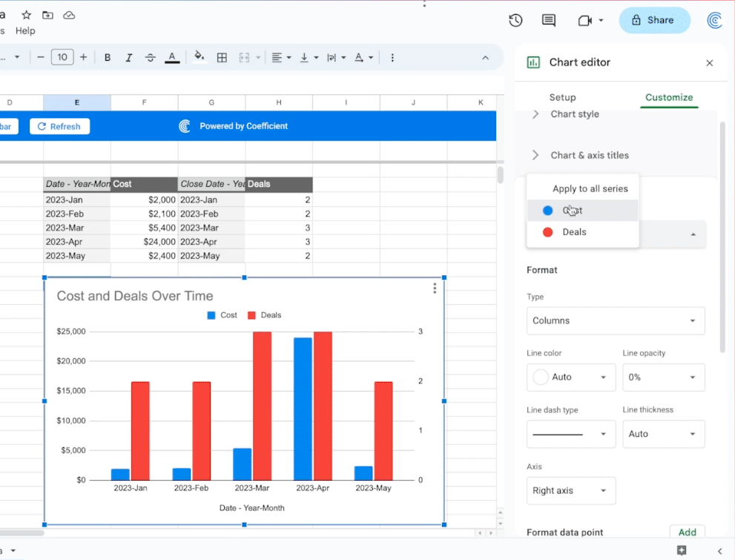
Task: Open horizontal align options
Action: pyautogui.click(x=281, y=57)
